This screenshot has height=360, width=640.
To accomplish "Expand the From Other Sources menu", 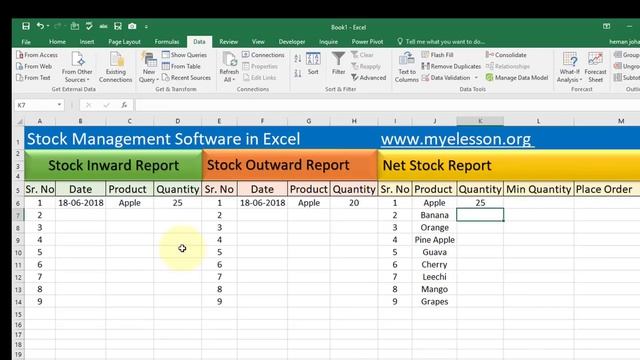I will point(77,67).
